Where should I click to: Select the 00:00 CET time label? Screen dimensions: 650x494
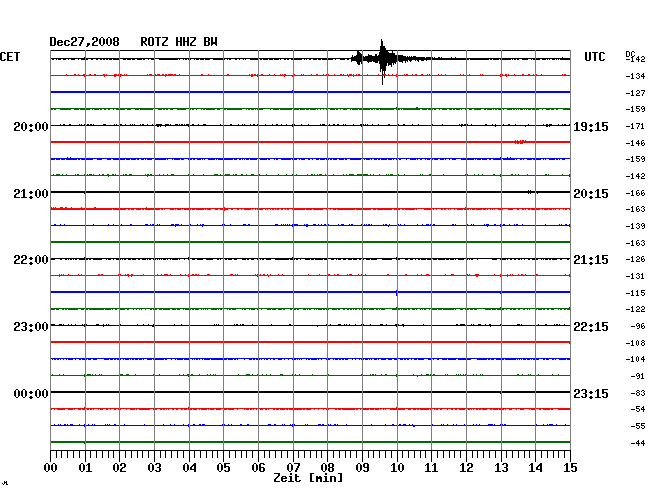(x=31, y=393)
